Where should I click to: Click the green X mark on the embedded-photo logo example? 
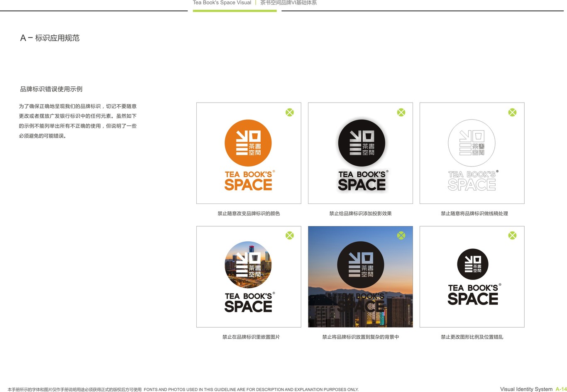290,235
